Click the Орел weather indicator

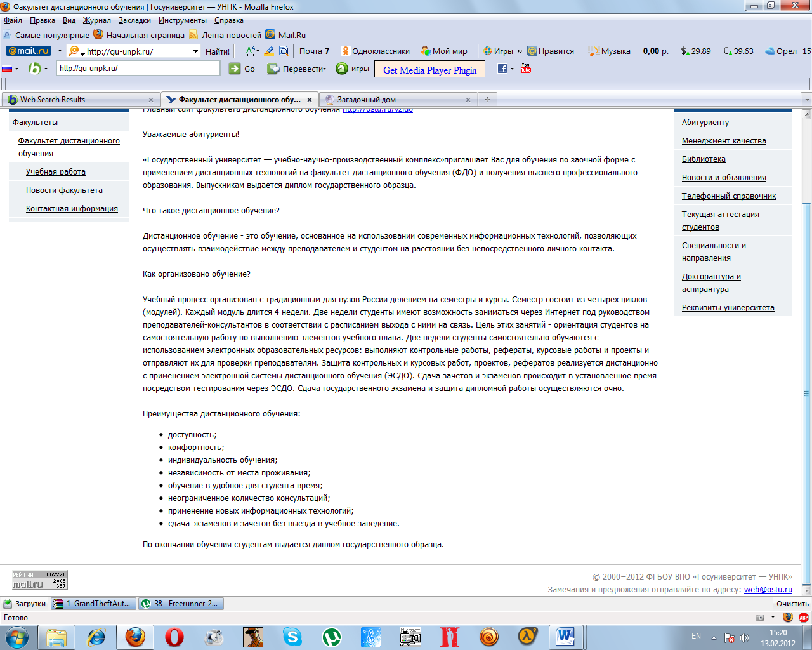[788, 51]
